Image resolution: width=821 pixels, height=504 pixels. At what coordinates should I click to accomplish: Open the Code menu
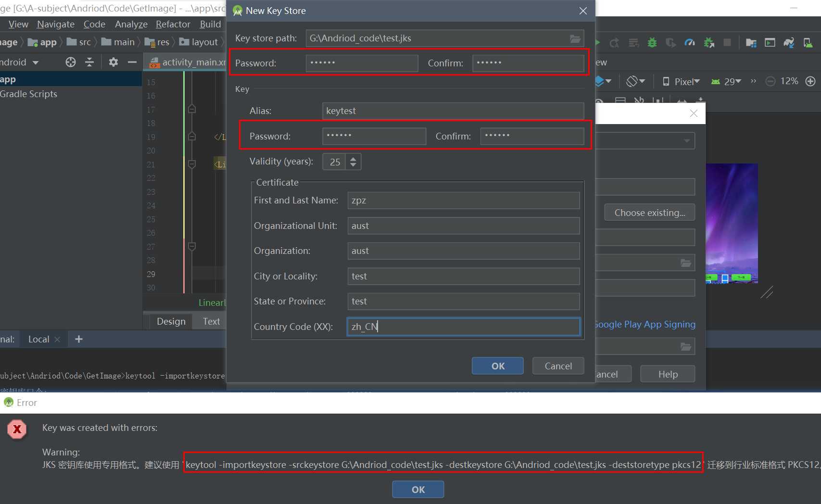pyautogui.click(x=94, y=24)
